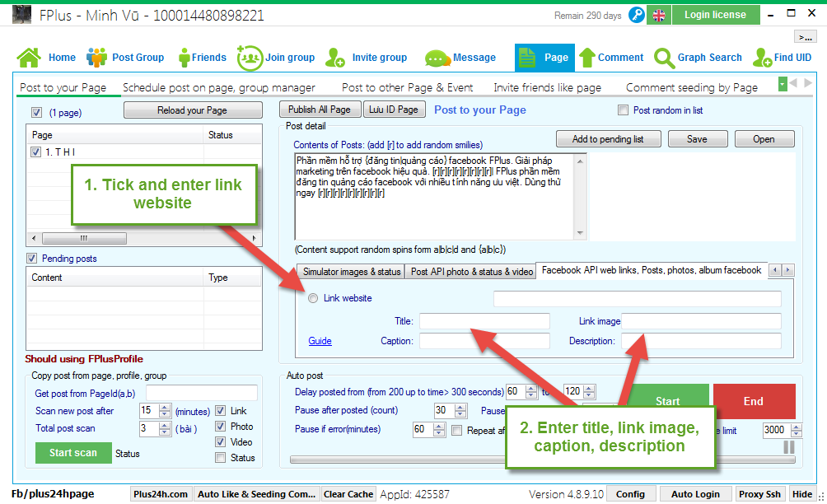
Task: Open Invite group person-plus icon
Action: click(x=335, y=58)
